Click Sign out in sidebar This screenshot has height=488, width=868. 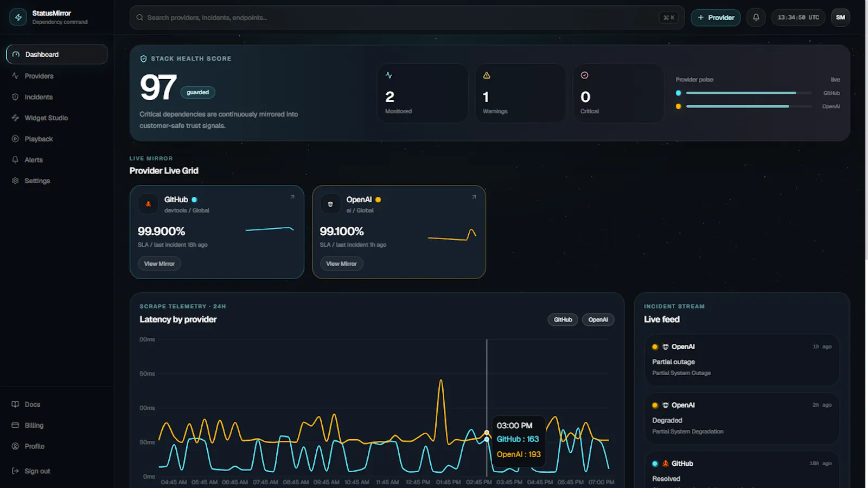click(57, 471)
